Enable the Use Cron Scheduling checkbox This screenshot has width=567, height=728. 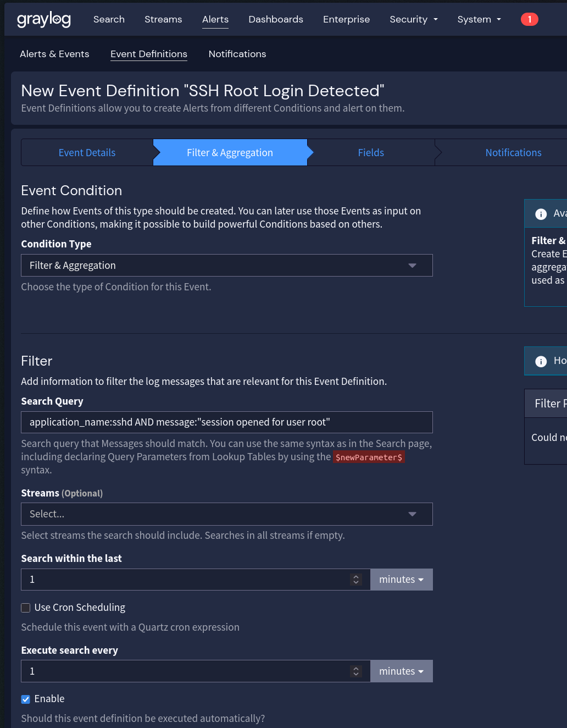point(26,608)
